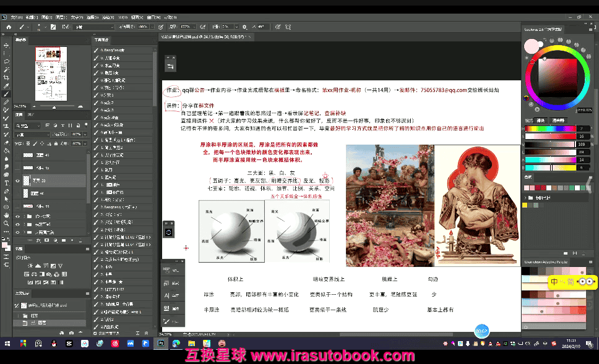This screenshot has height=364, width=599.
Task: Add Hue/Saturation adjustment icon
Action: pos(27,274)
